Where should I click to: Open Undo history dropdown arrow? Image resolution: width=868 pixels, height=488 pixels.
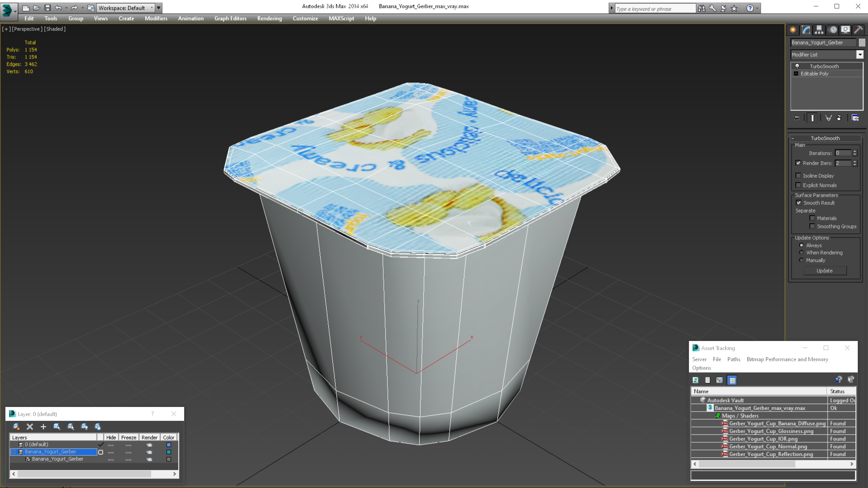point(66,8)
